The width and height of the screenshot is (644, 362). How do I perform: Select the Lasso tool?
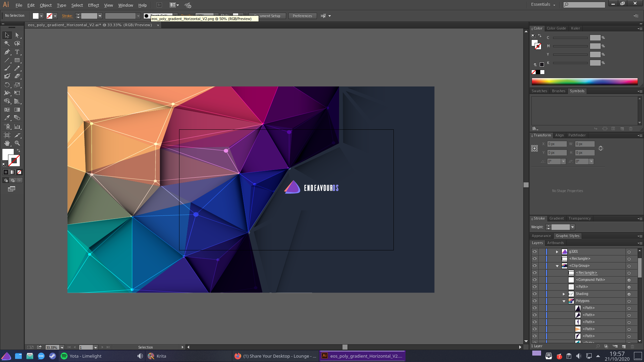(x=17, y=43)
